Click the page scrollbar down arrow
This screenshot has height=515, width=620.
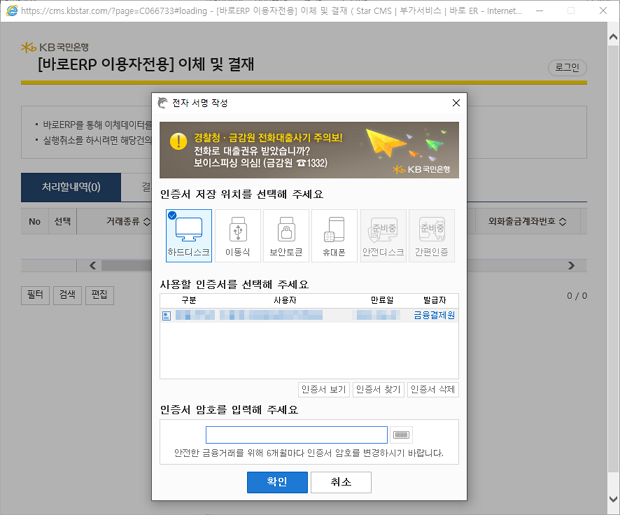tap(613, 499)
